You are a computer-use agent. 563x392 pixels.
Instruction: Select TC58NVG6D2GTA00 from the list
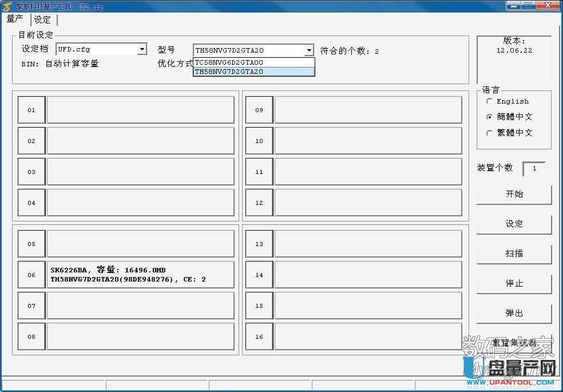point(253,62)
